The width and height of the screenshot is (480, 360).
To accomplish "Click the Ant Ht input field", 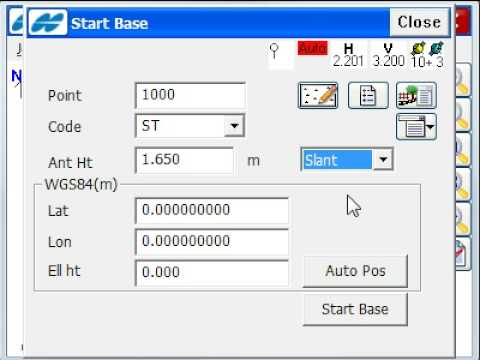I will [x=184, y=160].
